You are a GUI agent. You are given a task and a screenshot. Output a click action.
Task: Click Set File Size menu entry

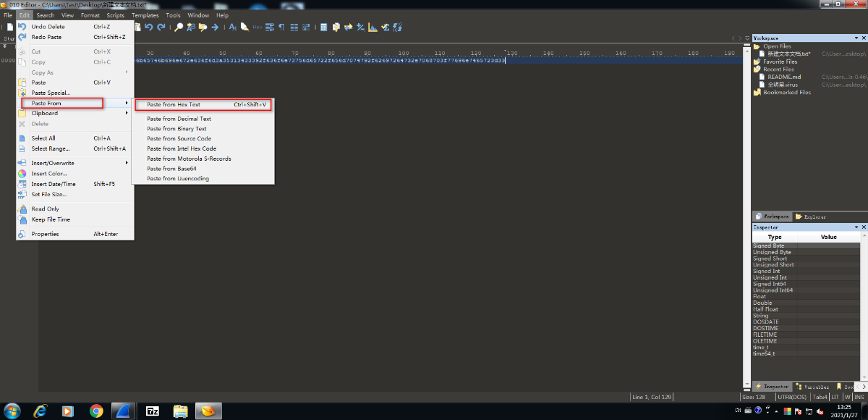coord(76,194)
